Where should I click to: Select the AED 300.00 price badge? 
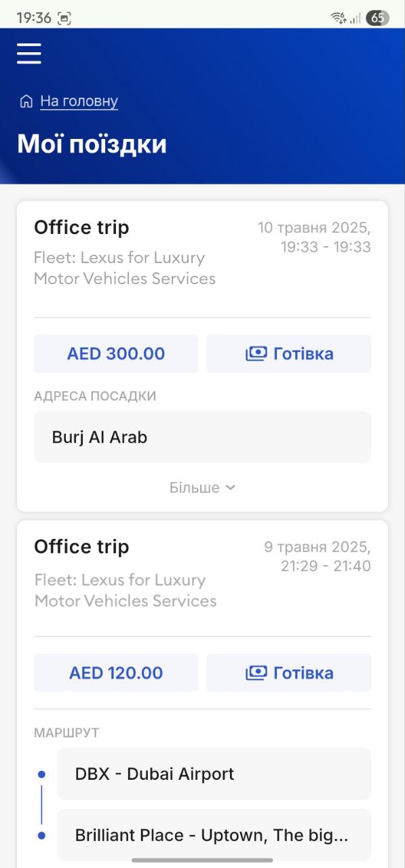[x=116, y=353]
